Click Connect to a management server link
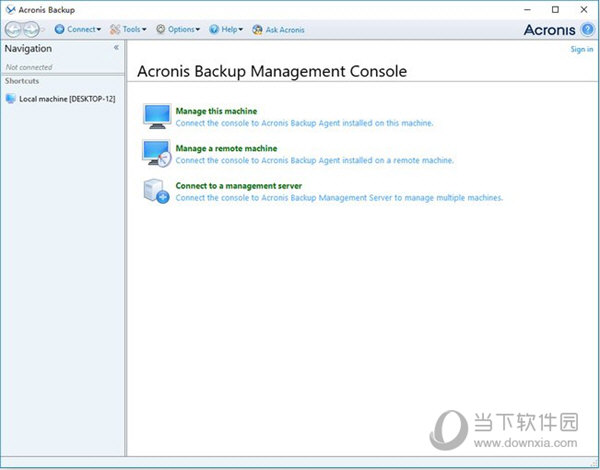This screenshot has height=470, width=600. [x=239, y=186]
